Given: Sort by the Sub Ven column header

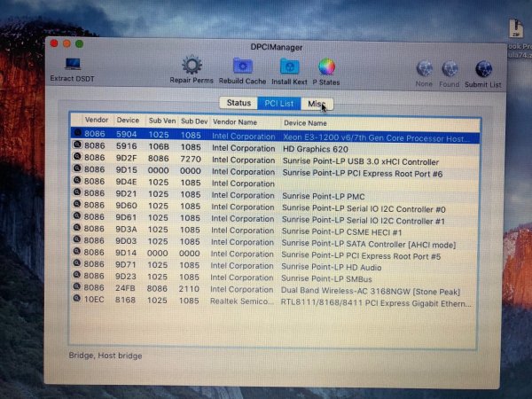Looking at the screenshot, I should coord(162,121).
